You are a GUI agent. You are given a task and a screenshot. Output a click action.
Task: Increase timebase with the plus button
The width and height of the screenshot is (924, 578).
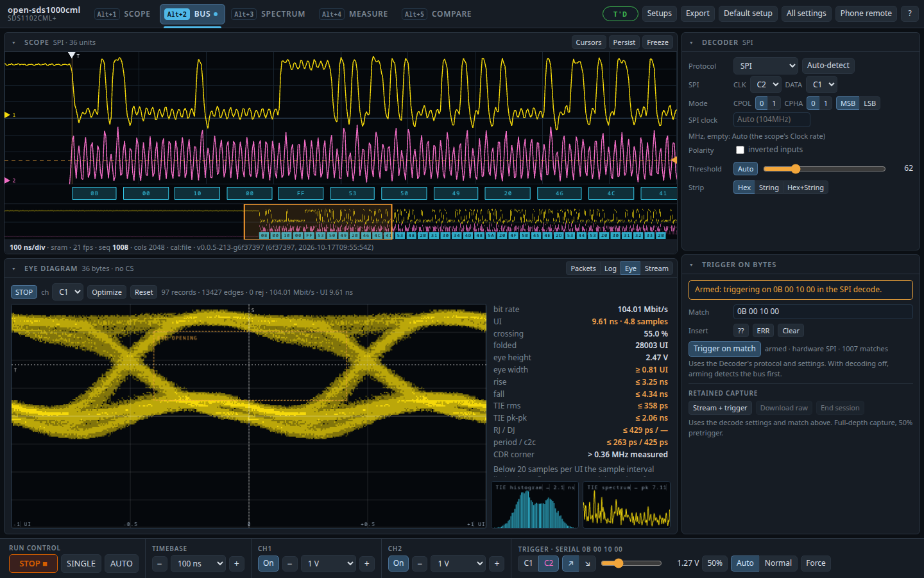tap(237, 563)
